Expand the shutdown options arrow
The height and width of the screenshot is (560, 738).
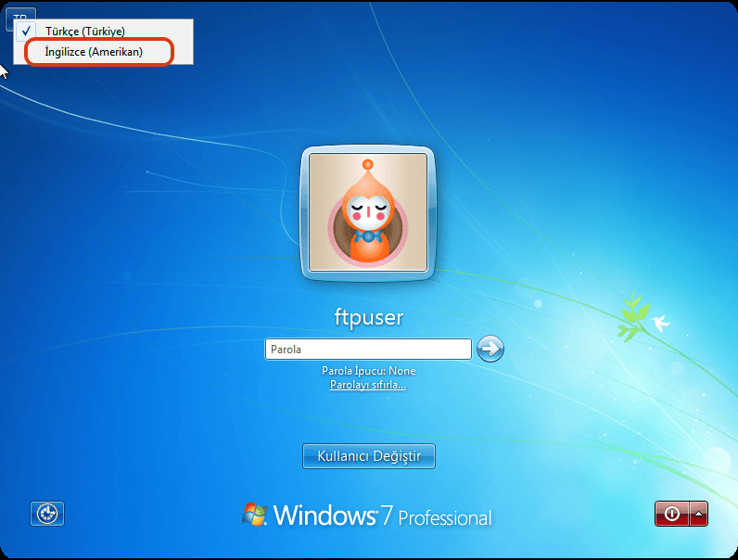click(699, 514)
